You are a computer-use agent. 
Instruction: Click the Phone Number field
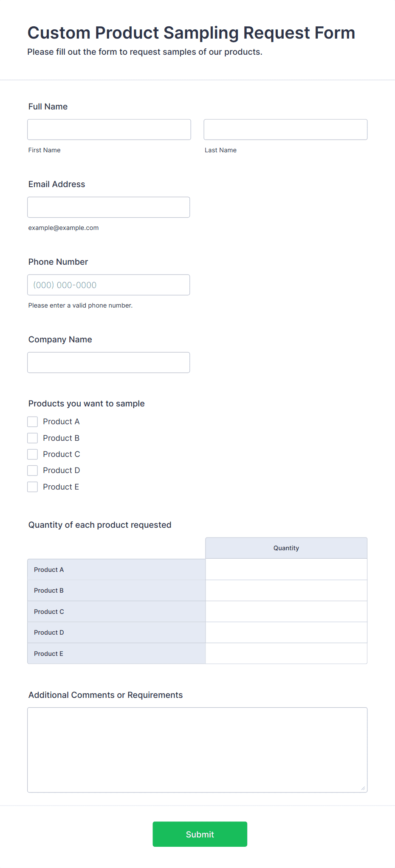(108, 285)
